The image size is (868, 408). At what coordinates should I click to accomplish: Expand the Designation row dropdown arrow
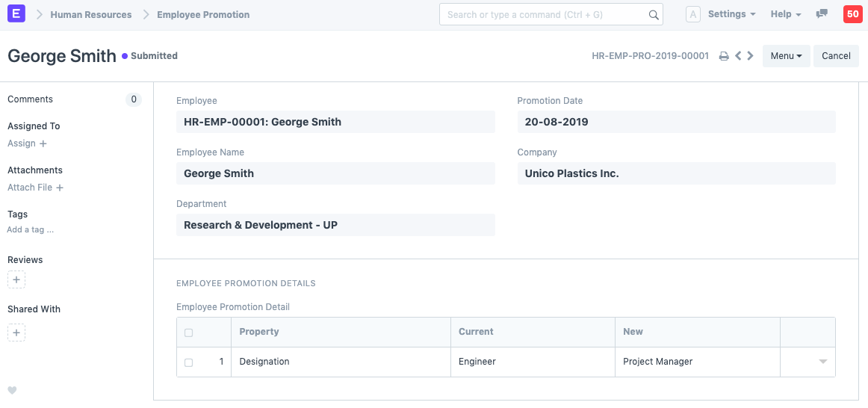[x=822, y=362]
